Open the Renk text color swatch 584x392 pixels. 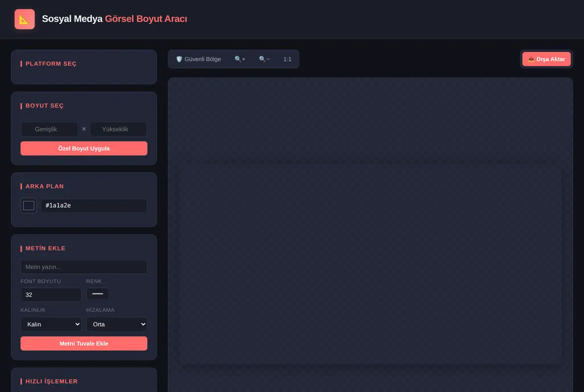pyautogui.click(x=98, y=294)
